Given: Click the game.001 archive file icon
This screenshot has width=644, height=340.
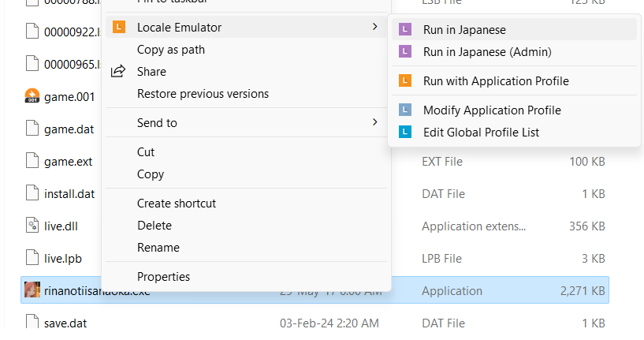Looking at the screenshot, I should 32,97.
